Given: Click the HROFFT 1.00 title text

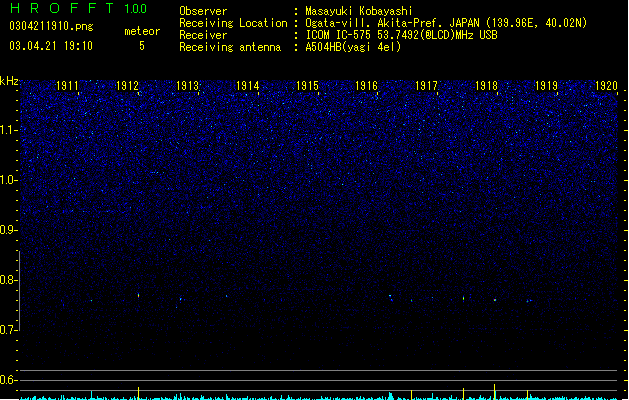Looking at the screenshot, I should [78, 8].
